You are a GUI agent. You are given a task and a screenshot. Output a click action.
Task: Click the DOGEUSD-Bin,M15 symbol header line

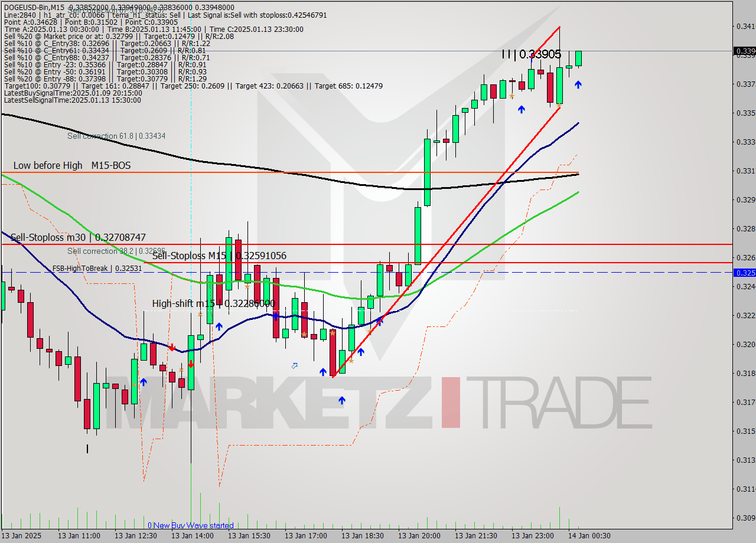[x=119, y=8]
